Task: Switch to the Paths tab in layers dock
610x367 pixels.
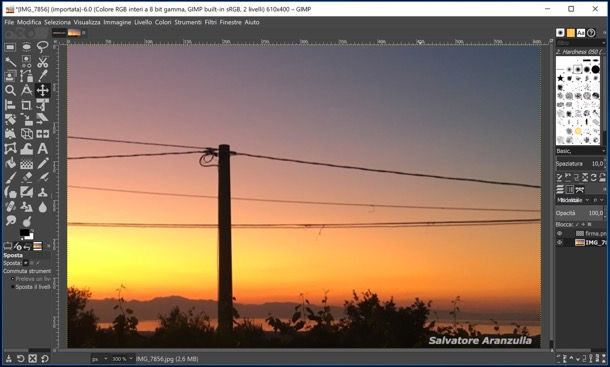Action: click(x=580, y=190)
